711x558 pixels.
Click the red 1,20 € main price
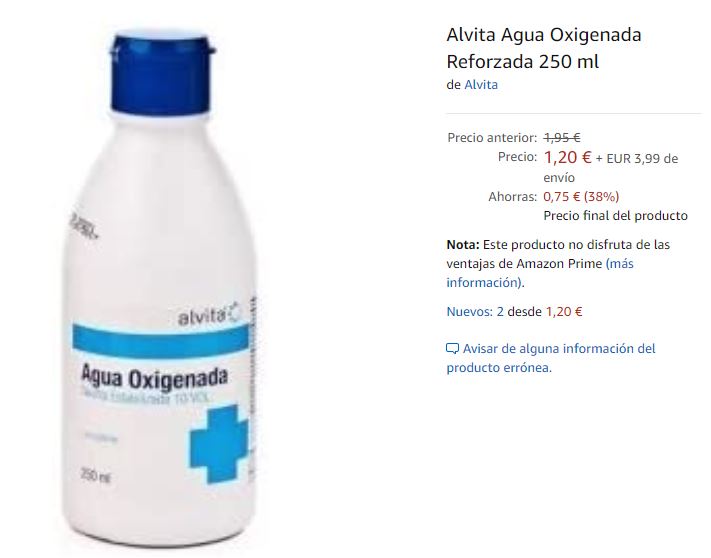567,157
